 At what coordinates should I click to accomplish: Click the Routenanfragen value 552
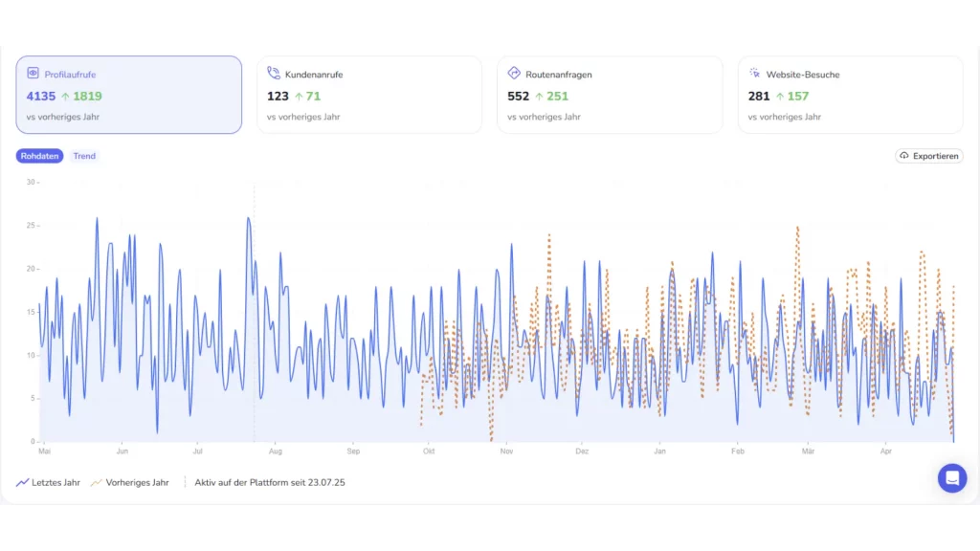[518, 97]
